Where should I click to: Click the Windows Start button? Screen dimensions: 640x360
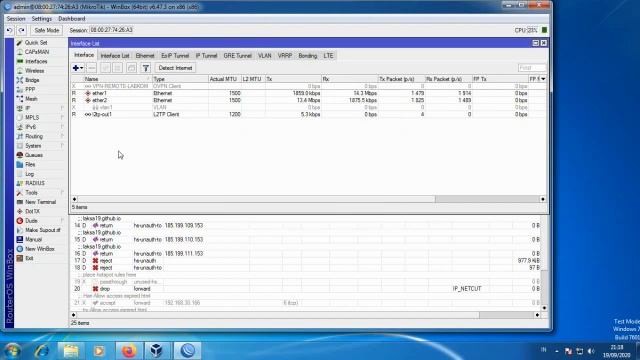12,351
